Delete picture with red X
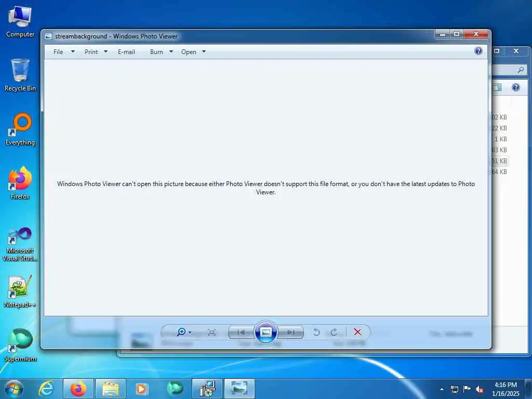The height and width of the screenshot is (399, 532). (357, 332)
